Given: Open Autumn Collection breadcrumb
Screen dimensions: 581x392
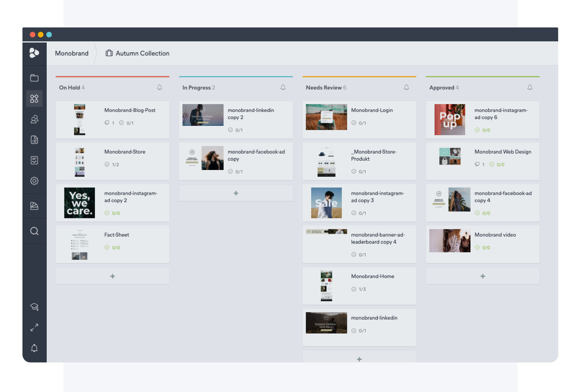Looking at the screenshot, I should [x=143, y=53].
